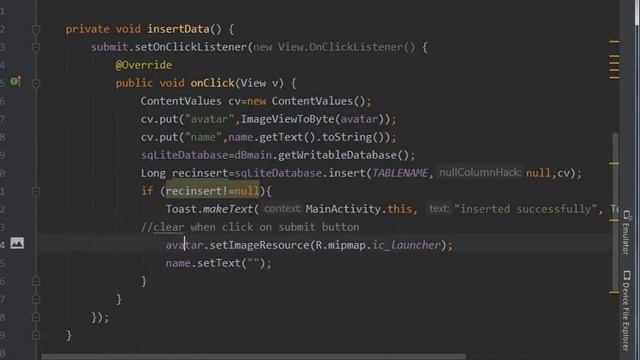Collapse the insertData method fold marker

[36, 29]
